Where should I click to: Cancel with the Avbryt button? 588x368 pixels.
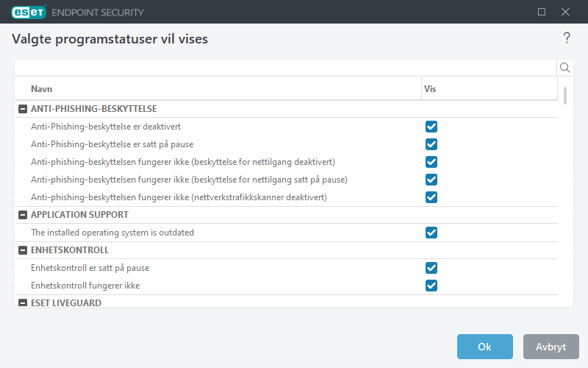click(x=551, y=347)
